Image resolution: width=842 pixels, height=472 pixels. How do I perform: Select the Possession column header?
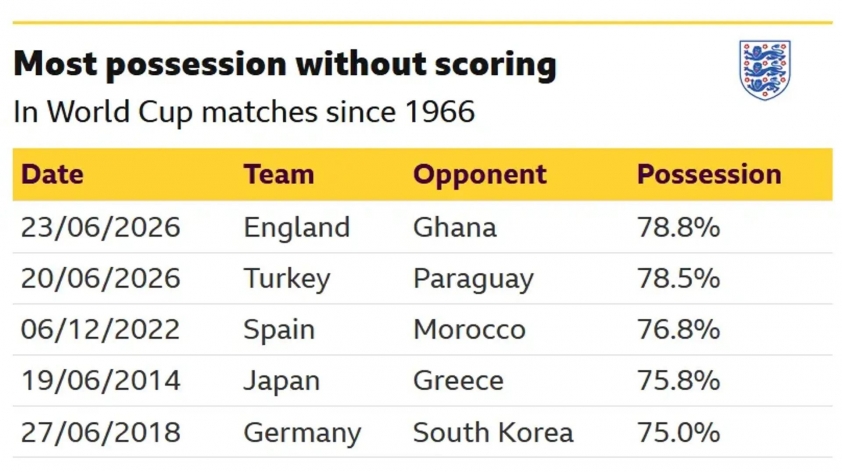(x=709, y=175)
